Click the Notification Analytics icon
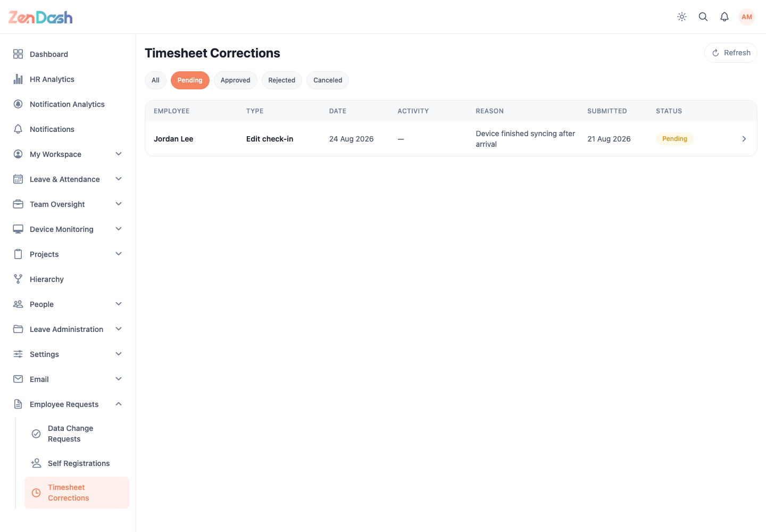766x532 pixels. pyautogui.click(x=18, y=104)
